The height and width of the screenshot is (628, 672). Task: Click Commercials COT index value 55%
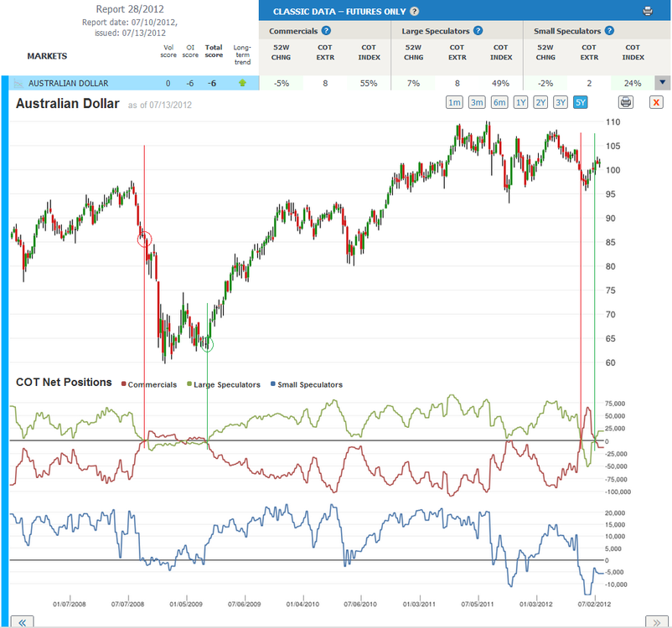tap(369, 83)
